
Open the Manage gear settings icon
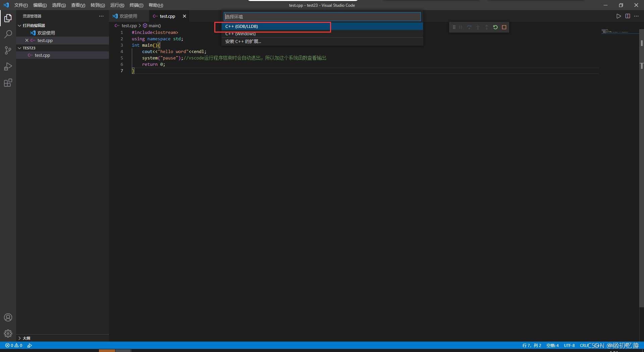click(8, 333)
